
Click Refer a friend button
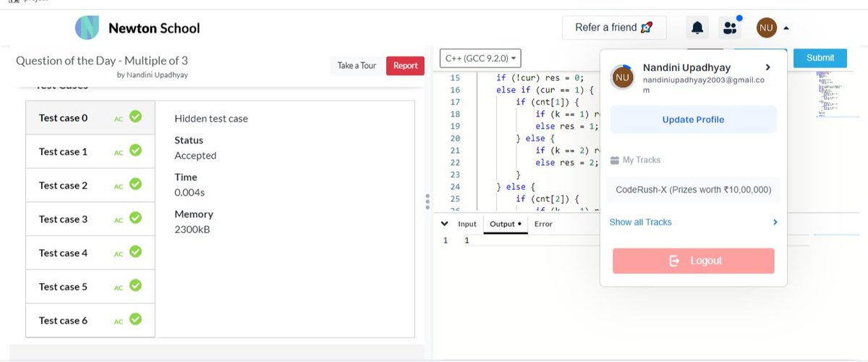(614, 28)
